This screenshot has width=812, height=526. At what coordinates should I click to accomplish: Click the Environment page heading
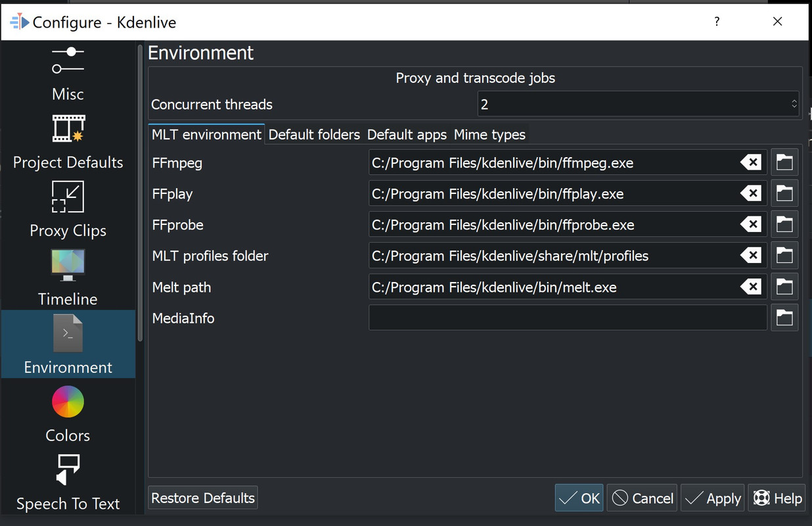point(201,53)
